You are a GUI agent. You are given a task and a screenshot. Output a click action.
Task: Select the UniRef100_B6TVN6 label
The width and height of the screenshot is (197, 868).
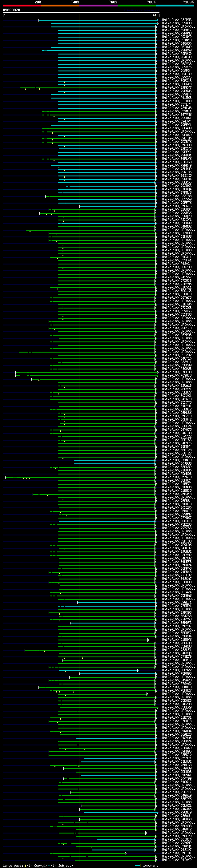177,115
